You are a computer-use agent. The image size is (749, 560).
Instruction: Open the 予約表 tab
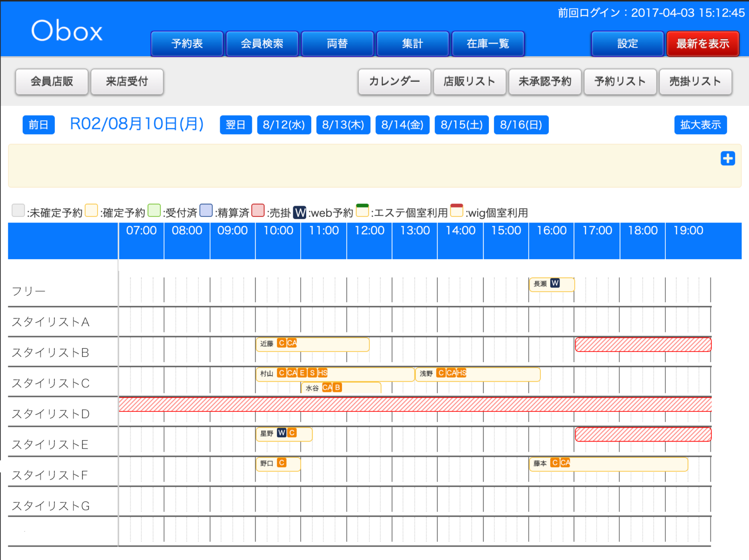tap(187, 44)
